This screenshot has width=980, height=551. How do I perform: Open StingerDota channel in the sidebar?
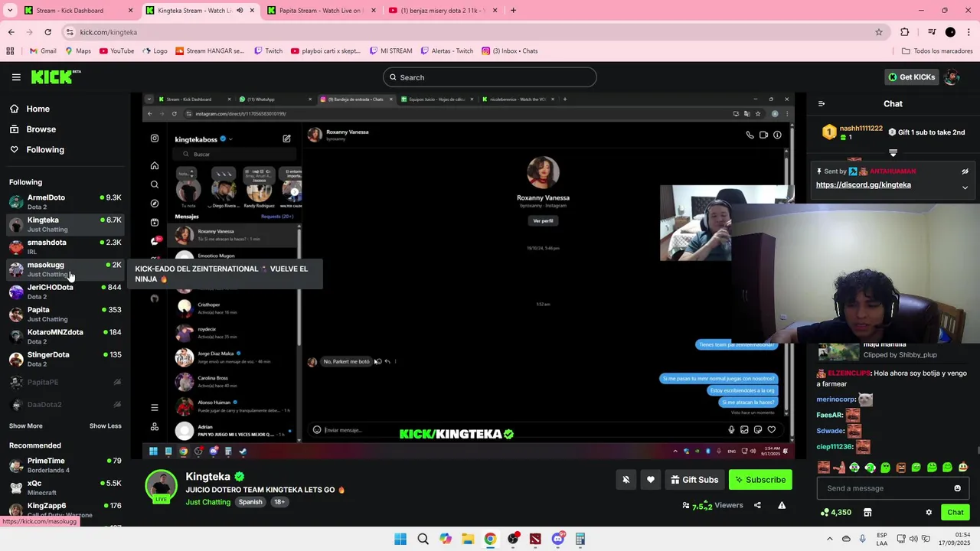(x=65, y=359)
